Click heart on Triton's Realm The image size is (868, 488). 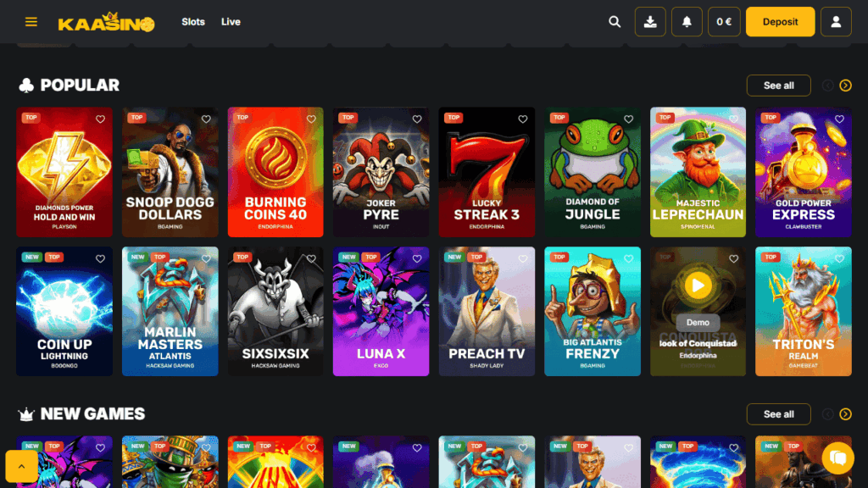pyautogui.click(x=839, y=258)
